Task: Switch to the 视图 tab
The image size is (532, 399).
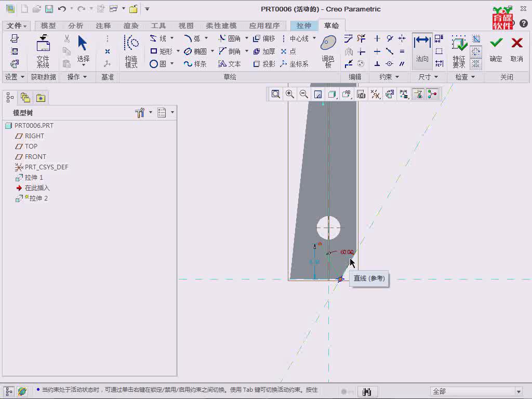Action: 186,25
